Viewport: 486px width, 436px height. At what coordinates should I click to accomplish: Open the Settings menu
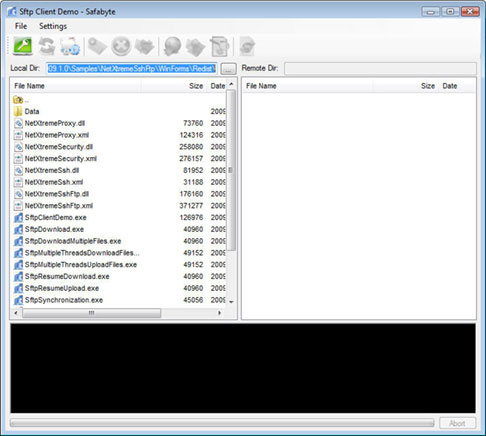53,26
